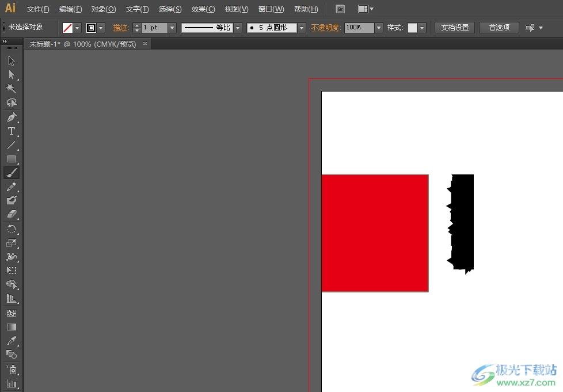Select the Eyedropper tool
This screenshot has width=563, height=392.
pyautogui.click(x=12, y=341)
